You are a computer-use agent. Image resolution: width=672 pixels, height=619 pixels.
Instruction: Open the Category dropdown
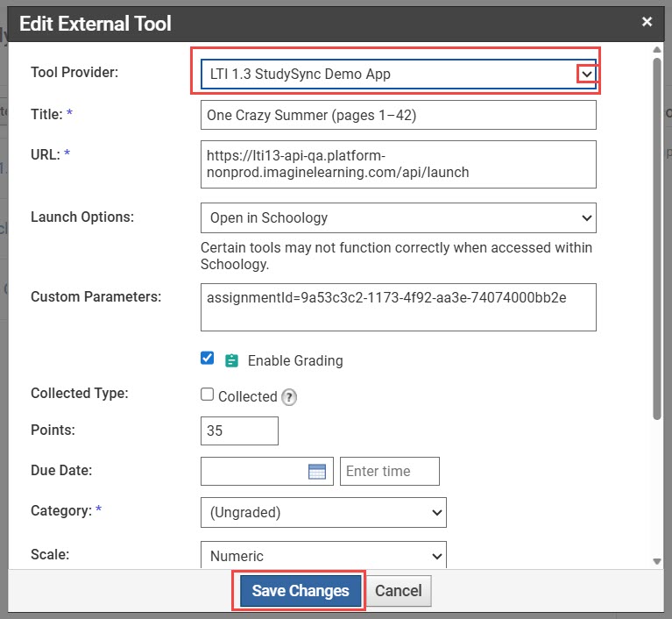click(323, 513)
